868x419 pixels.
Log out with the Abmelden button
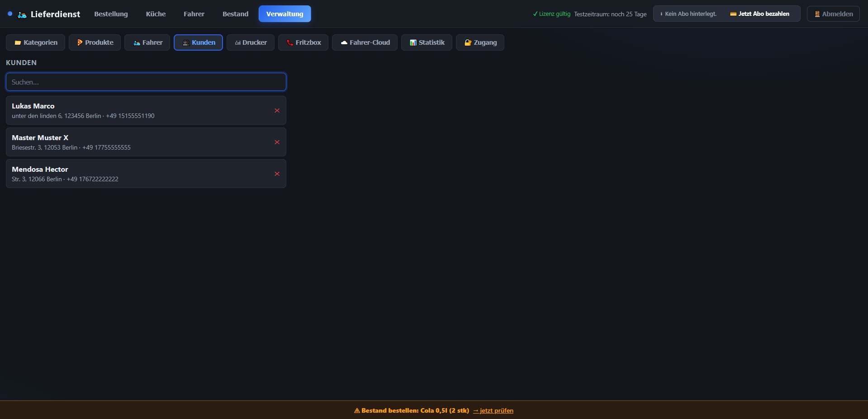(x=833, y=14)
